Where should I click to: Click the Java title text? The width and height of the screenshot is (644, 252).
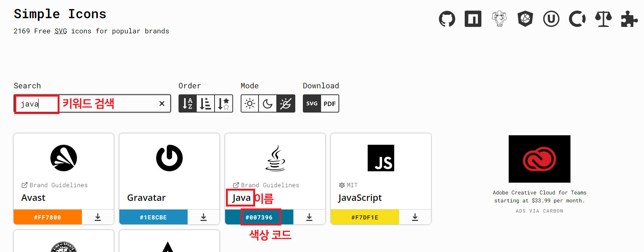(241, 198)
